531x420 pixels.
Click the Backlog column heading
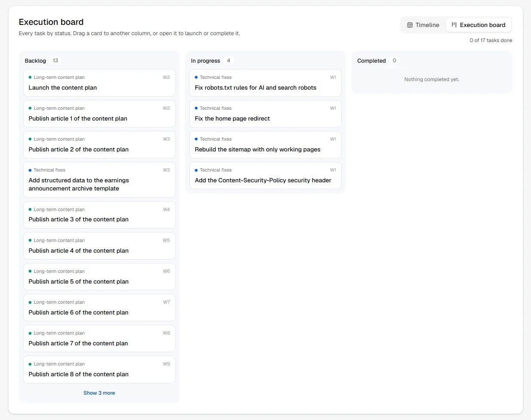click(x=35, y=61)
